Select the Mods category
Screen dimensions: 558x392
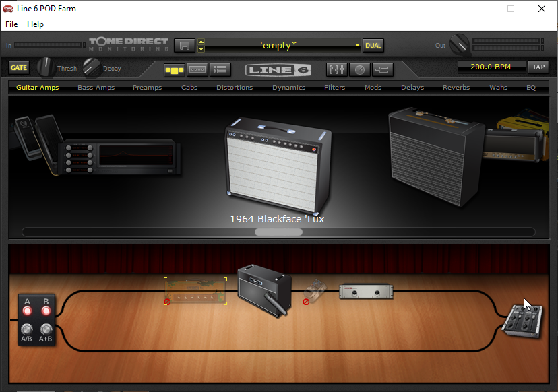[x=373, y=87]
